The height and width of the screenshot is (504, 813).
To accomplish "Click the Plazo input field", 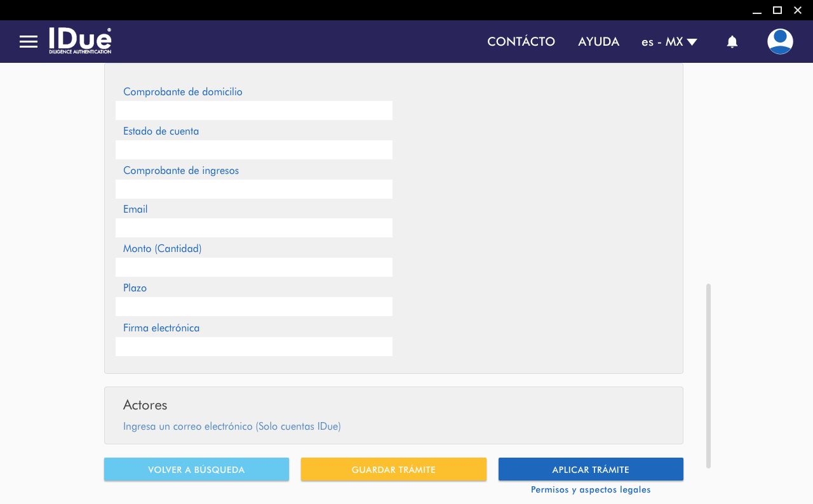I will (x=254, y=307).
